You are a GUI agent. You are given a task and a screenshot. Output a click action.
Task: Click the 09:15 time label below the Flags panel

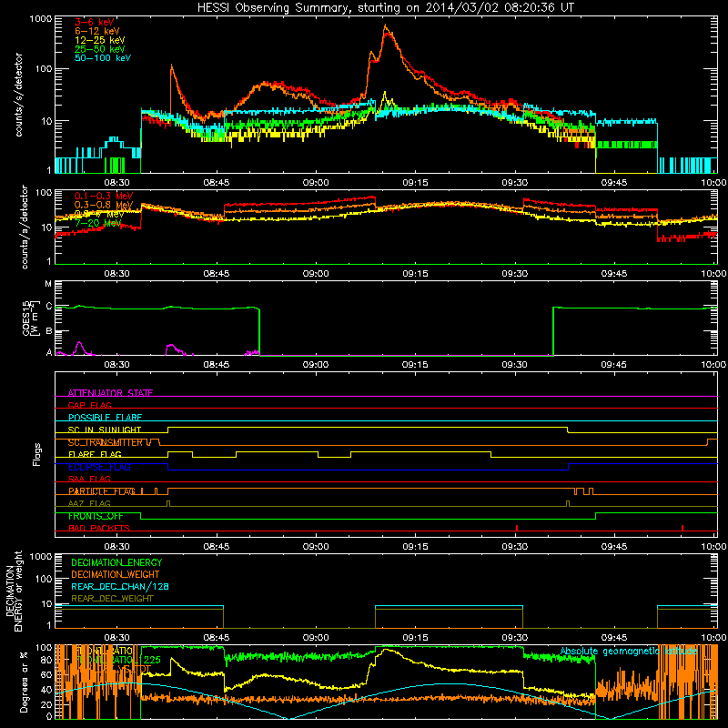coord(415,547)
